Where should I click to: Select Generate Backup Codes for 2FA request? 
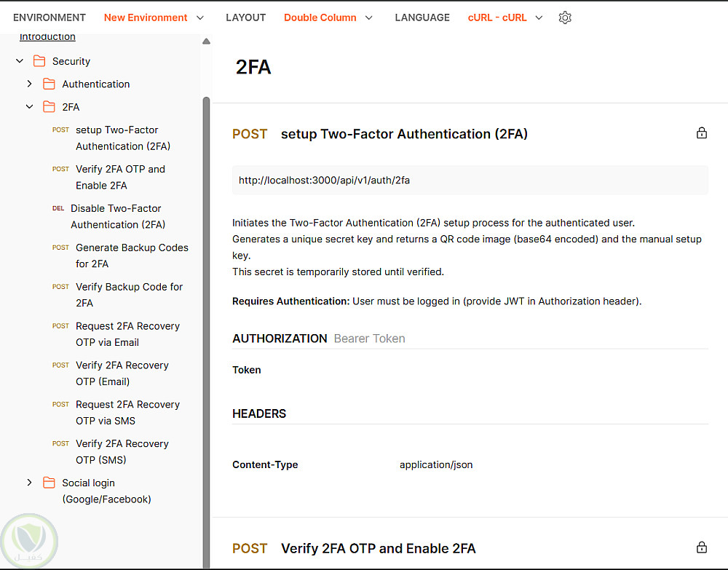coord(131,256)
